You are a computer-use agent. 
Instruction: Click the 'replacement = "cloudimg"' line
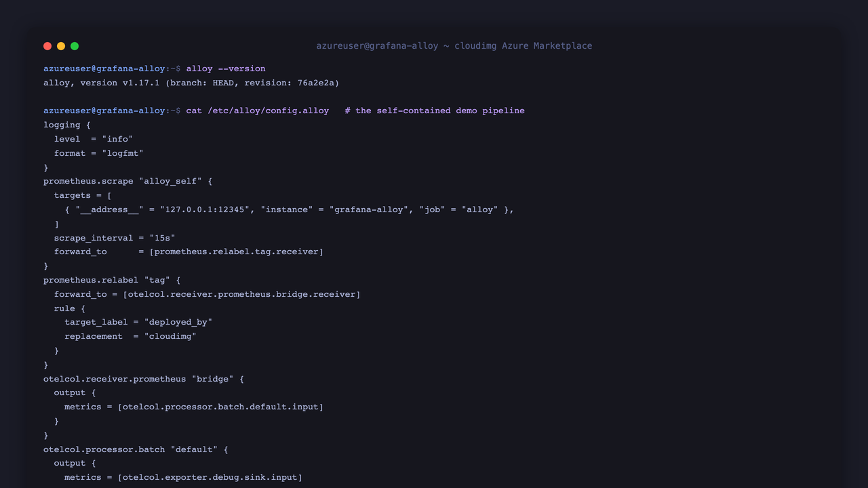click(x=131, y=336)
